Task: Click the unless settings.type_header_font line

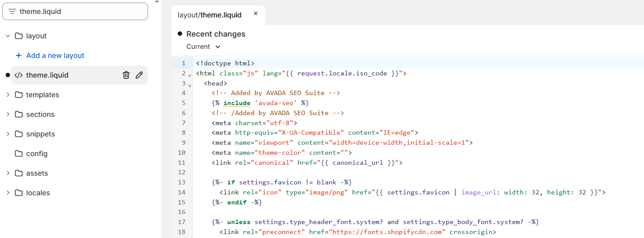Action: coord(375,222)
